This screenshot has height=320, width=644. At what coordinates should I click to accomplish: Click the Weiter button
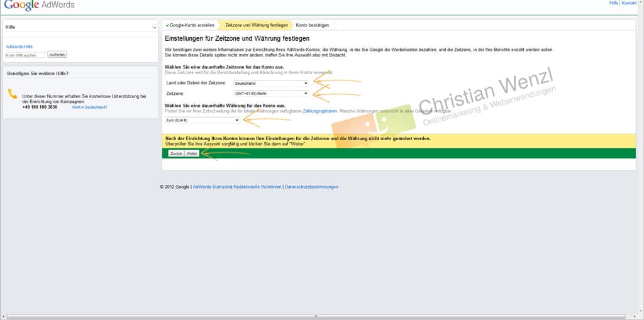192,153
